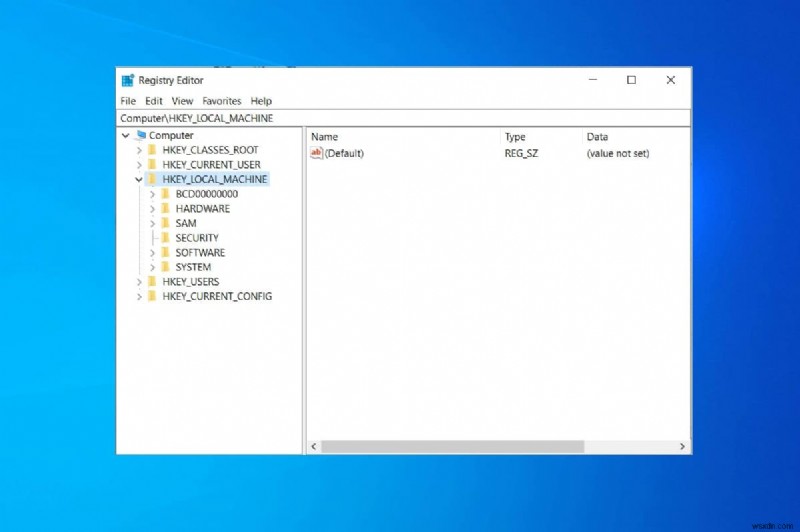Select the SECURITY label
Screen dimensions: 800x532
pyautogui.click(x=197, y=238)
